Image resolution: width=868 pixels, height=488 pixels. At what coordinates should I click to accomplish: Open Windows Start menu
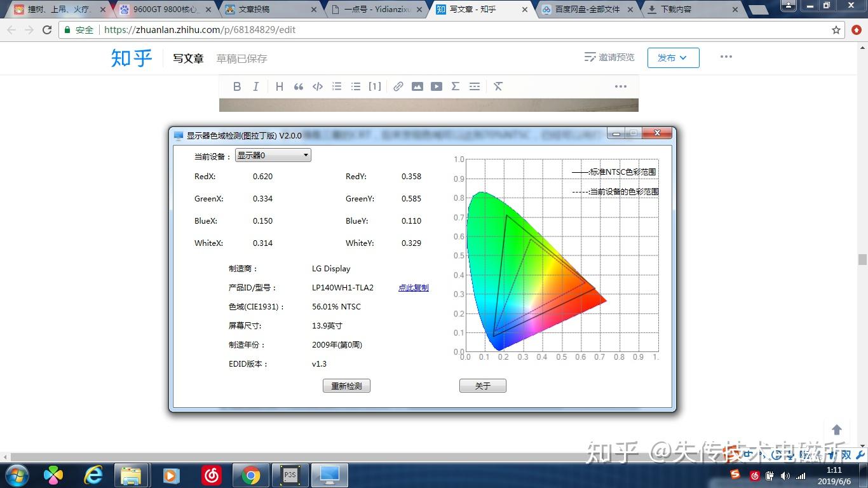point(16,475)
